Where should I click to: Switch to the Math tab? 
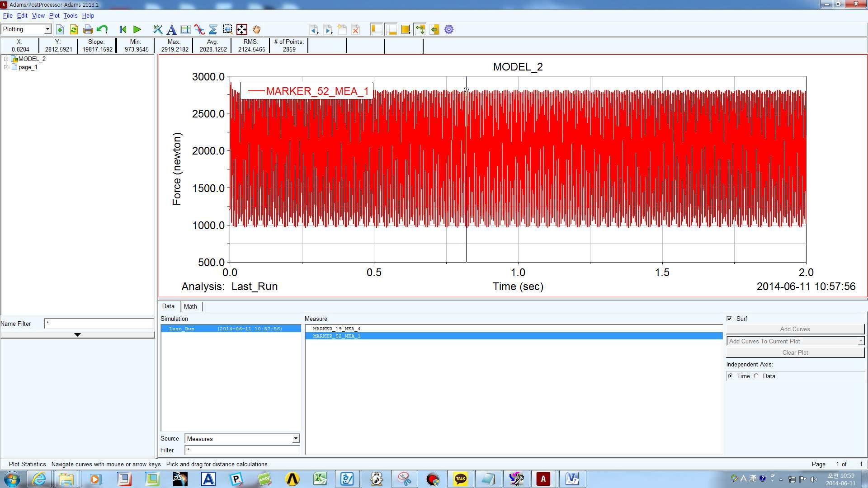(190, 306)
